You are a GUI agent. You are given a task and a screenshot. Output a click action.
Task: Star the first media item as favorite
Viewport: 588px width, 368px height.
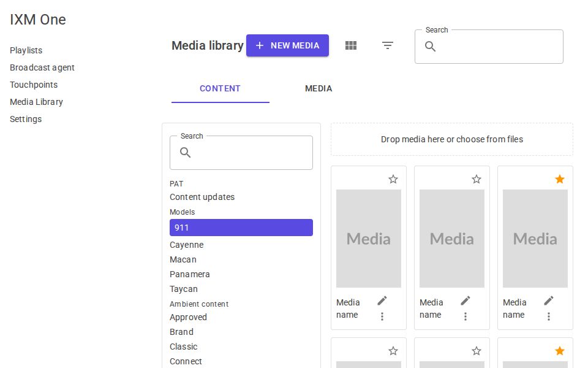click(x=393, y=179)
